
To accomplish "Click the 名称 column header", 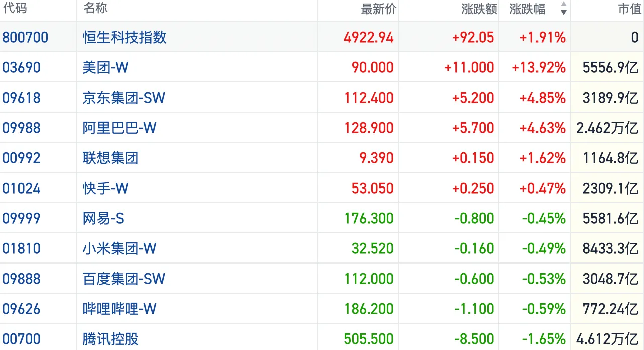I will pos(95,9).
